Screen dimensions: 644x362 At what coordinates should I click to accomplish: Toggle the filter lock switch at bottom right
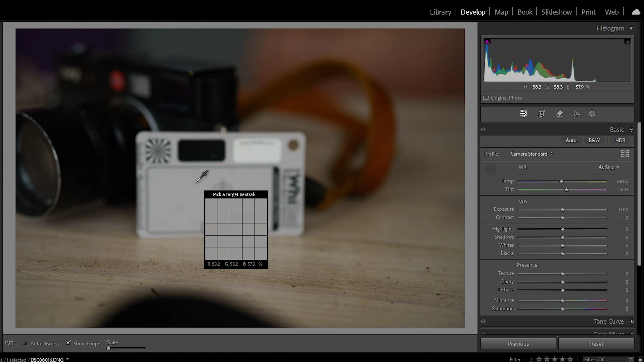pyautogui.click(x=640, y=359)
